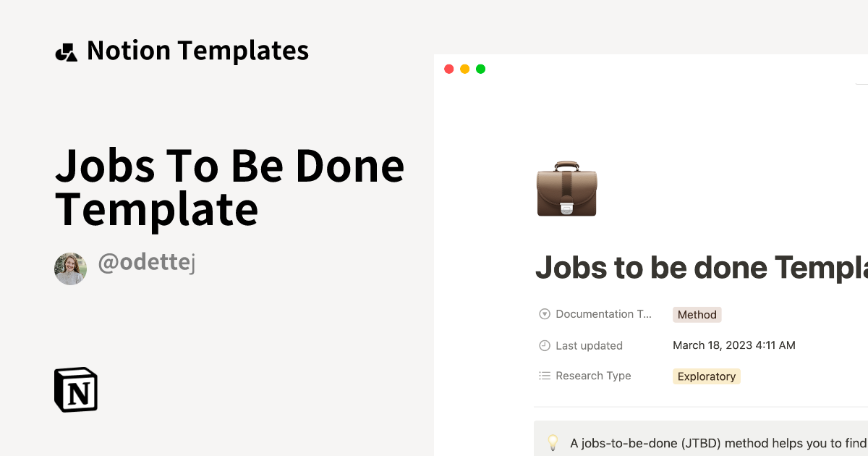868x456 pixels.
Task: Click the clock icon beside Last updated
Action: [x=544, y=345]
